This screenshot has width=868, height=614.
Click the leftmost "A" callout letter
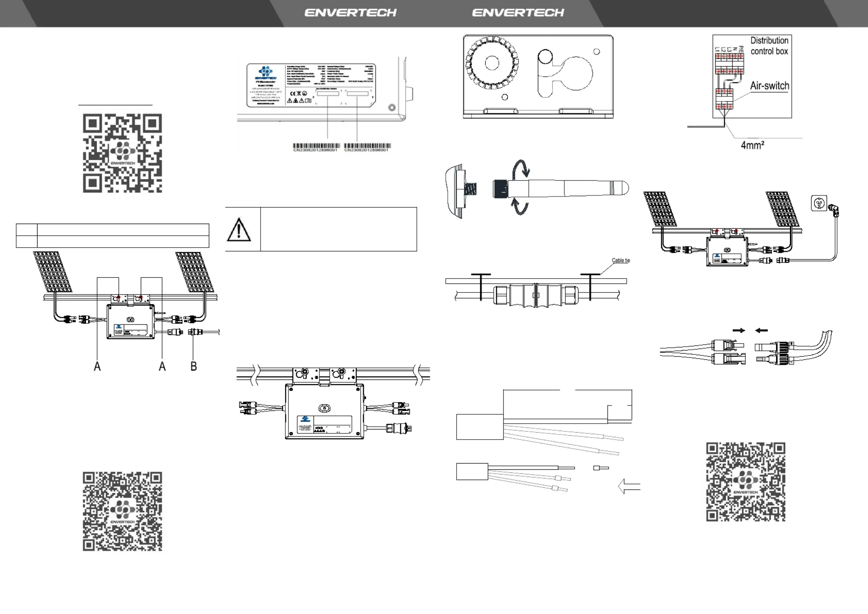[97, 366]
